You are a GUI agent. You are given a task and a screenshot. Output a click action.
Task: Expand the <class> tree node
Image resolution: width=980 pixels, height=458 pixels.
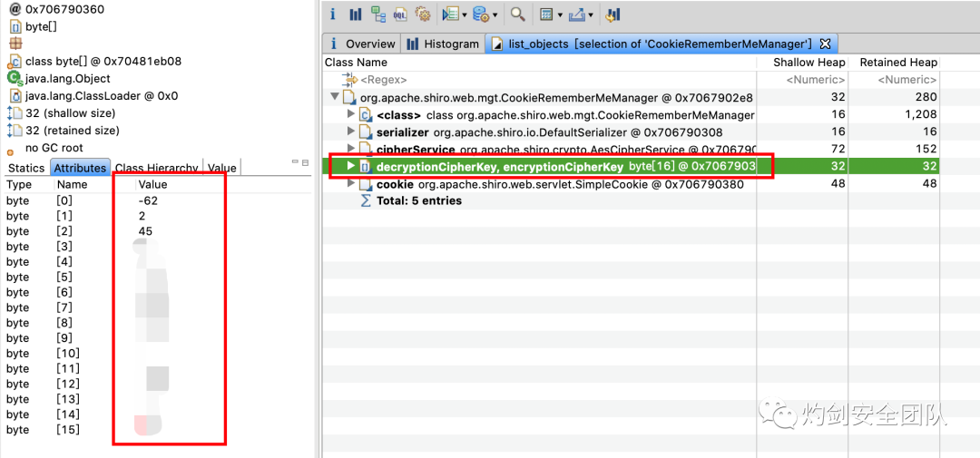pos(350,115)
